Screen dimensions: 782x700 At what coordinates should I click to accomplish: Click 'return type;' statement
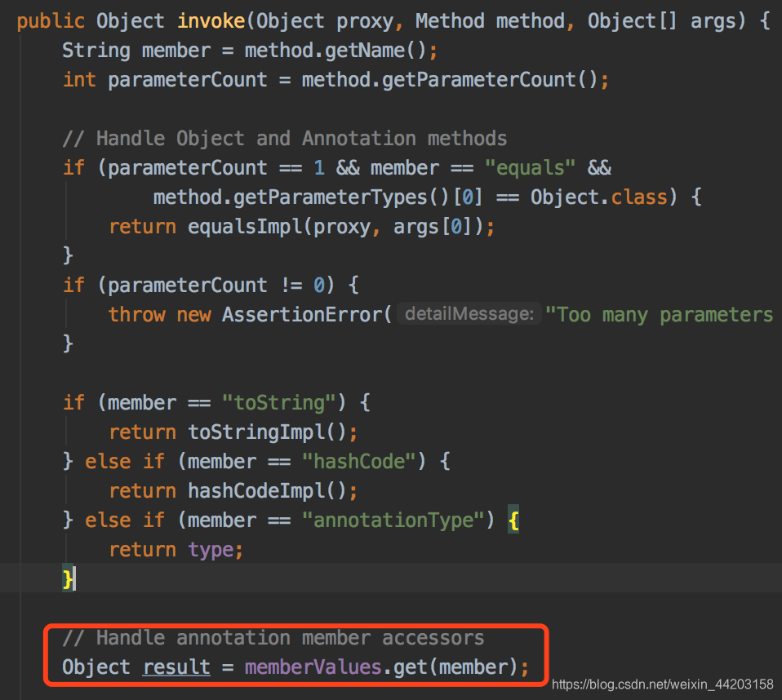tap(176, 550)
